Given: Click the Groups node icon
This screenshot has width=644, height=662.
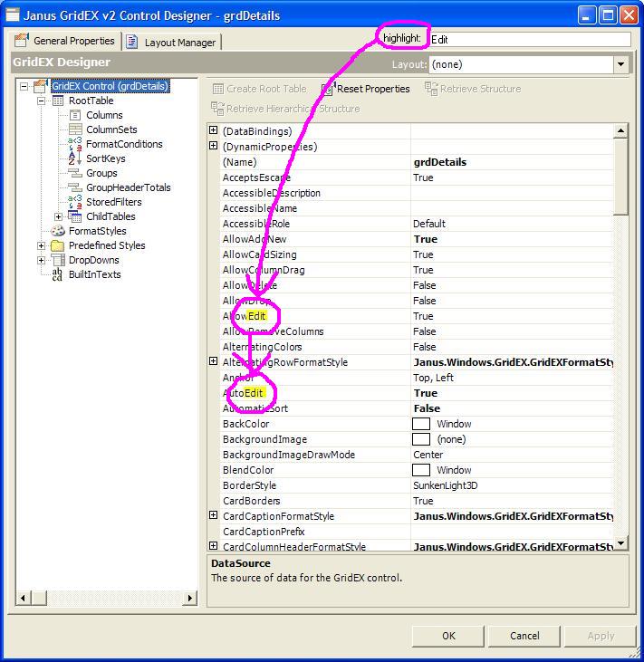Looking at the screenshot, I should (x=75, y=173).
